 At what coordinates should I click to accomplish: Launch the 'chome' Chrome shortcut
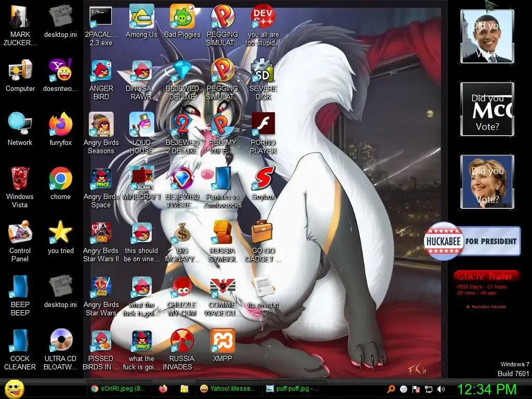(x=60, y=183)
